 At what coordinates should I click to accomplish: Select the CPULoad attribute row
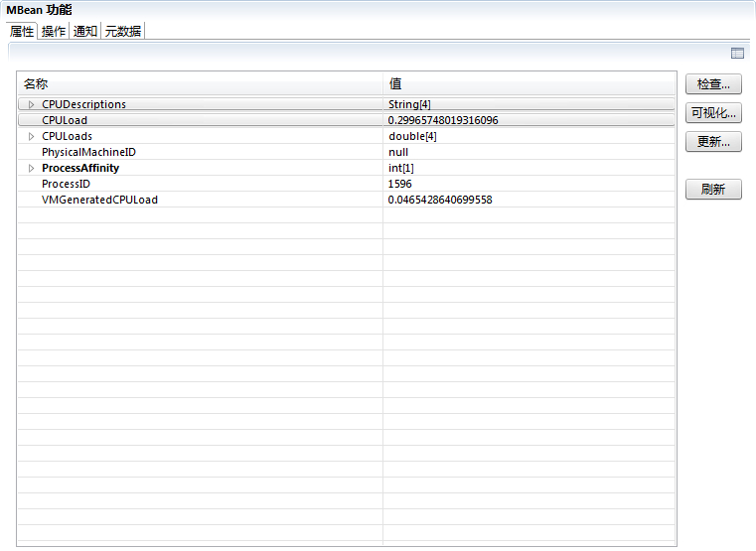[65, 120]
